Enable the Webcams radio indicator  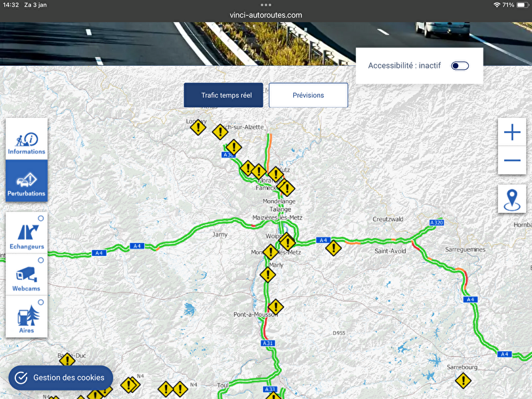pos(41,260)
